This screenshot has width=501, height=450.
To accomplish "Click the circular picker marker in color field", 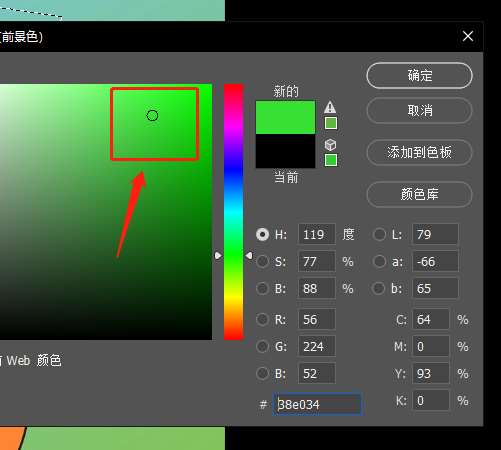I will pos(152,116).
